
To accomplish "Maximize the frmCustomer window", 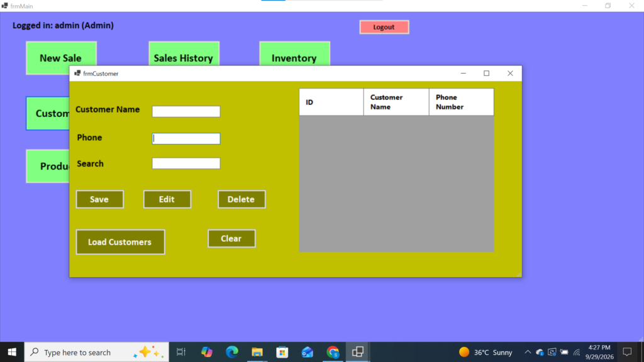I will [486, 73].
